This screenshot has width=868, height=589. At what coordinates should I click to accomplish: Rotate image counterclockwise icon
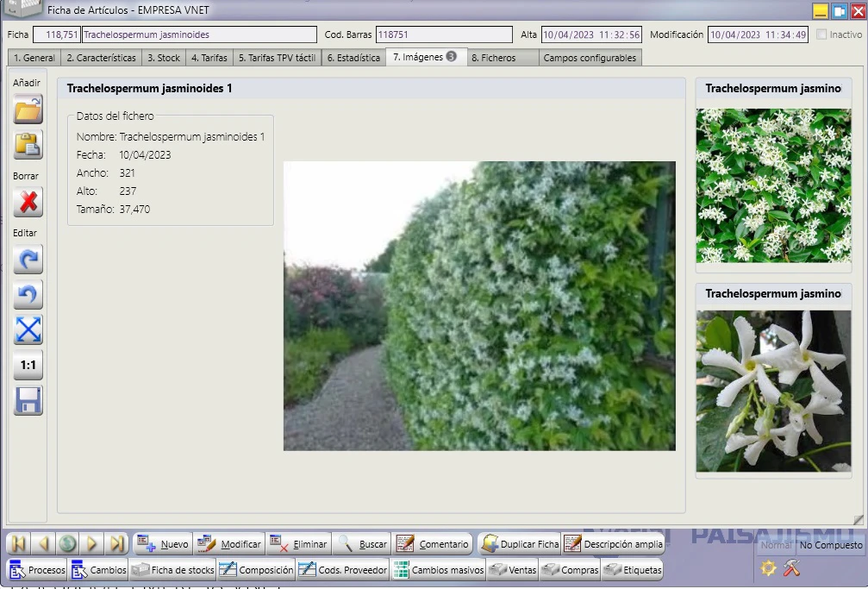28,295
